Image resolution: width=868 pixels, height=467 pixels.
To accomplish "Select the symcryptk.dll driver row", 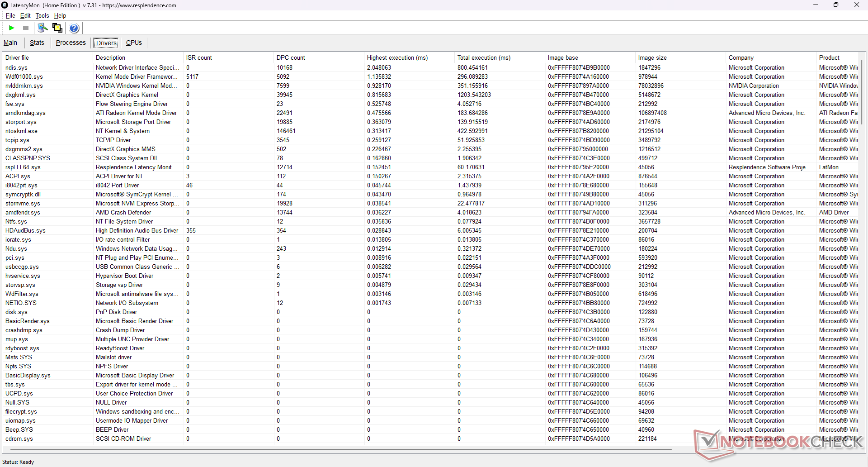I will click(430, 194).
